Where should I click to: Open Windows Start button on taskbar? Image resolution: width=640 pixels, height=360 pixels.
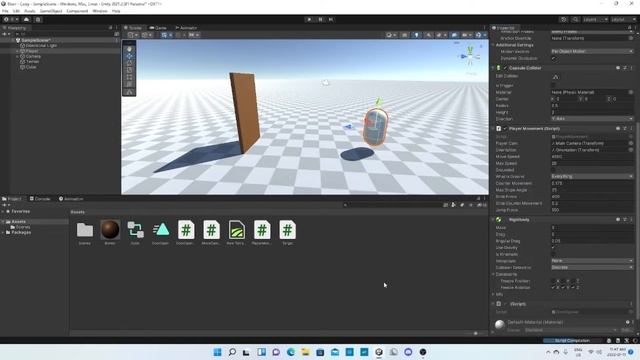217,352
